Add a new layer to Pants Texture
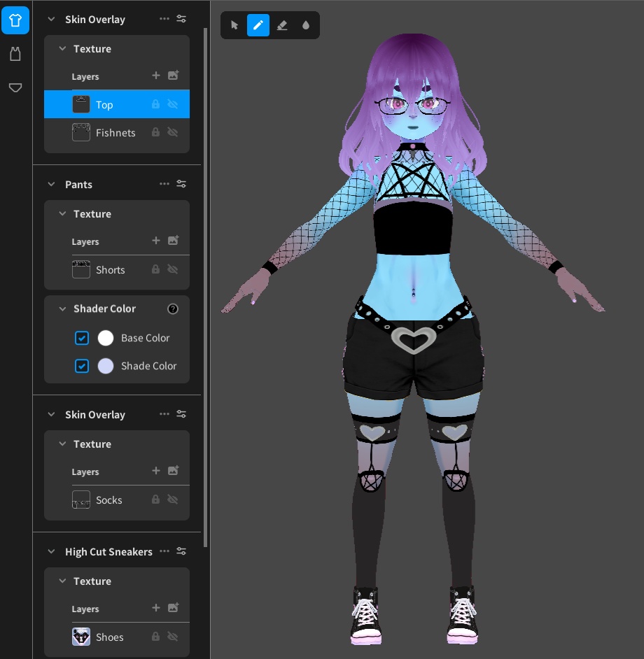This screenshot has height=659, width=644. pyautogui.click(x=155, y=241)
